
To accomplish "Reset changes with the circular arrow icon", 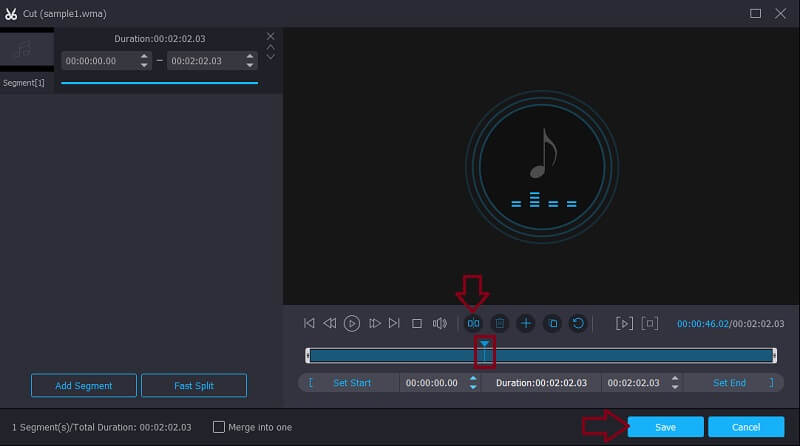I will (x=578, y=323).
